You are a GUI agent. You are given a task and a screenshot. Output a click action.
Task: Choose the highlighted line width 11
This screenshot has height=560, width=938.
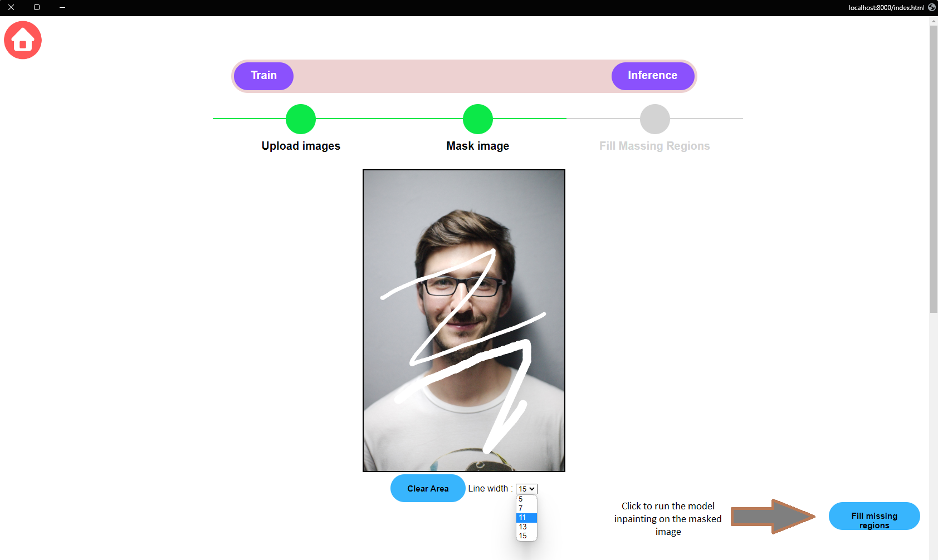coord(522,517)
